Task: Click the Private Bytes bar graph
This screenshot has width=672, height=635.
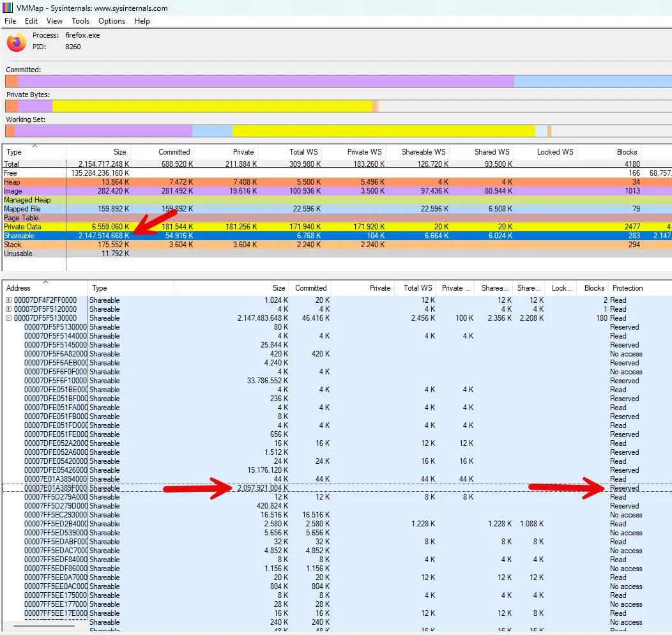Action: [x=339, y=106]
